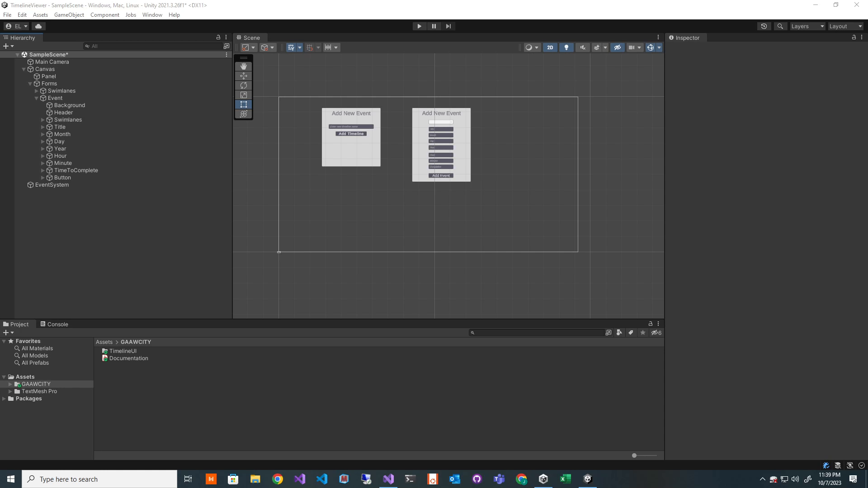The height and width of the screenshot is (488, 868).
Task: Click the 2D view toggle button
Action: click(549, 47)
